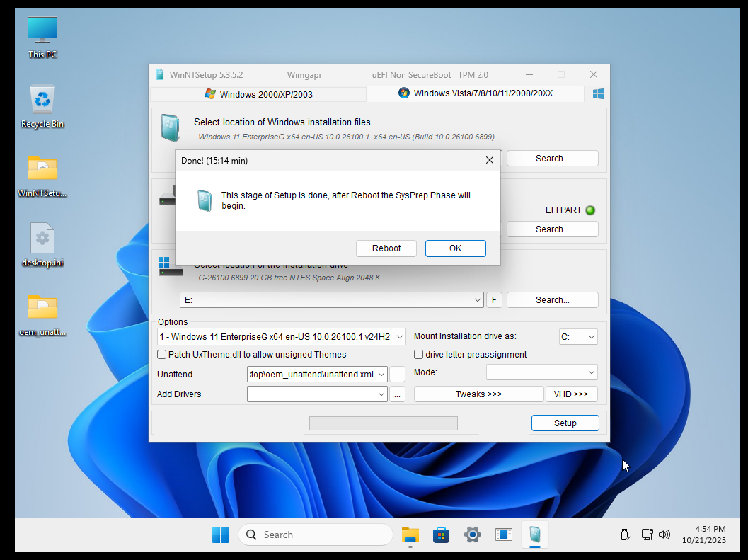Screen dimensions: 748x560
Task: Click the WinNTSetup title bar app icon
Action: coord(160,75)
